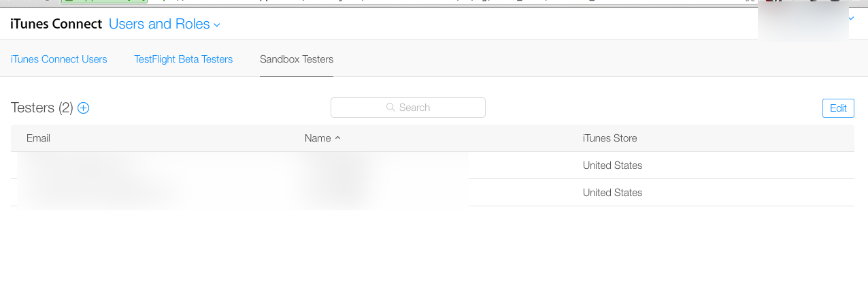Focus the Search testers input field
This screenshot has height=305, width=868.
tap(408, 108)
